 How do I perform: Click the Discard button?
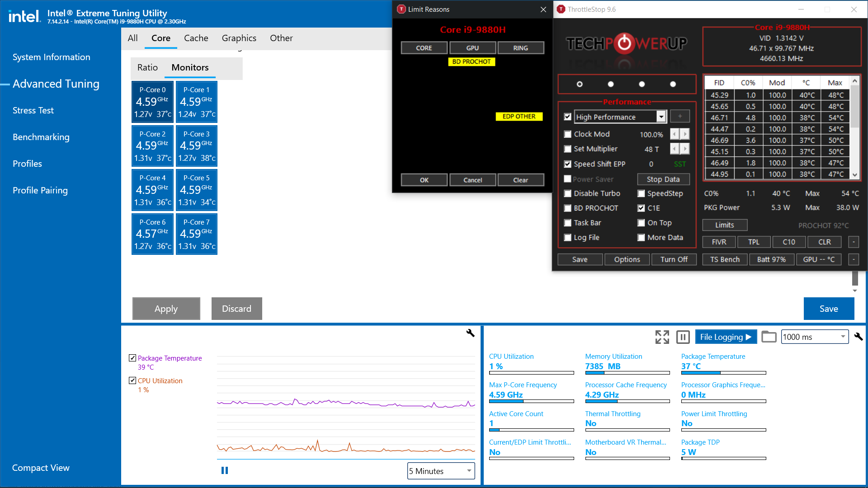coord(237,309)
